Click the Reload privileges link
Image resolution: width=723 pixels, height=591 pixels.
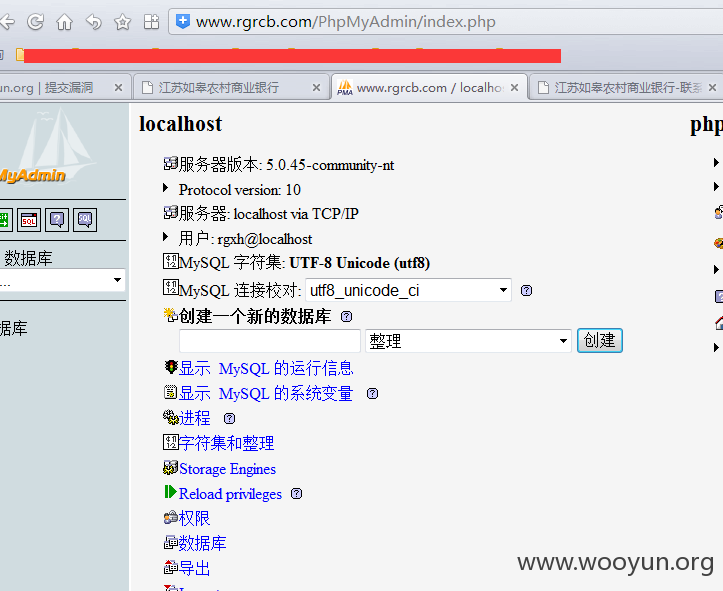[230, 493]
